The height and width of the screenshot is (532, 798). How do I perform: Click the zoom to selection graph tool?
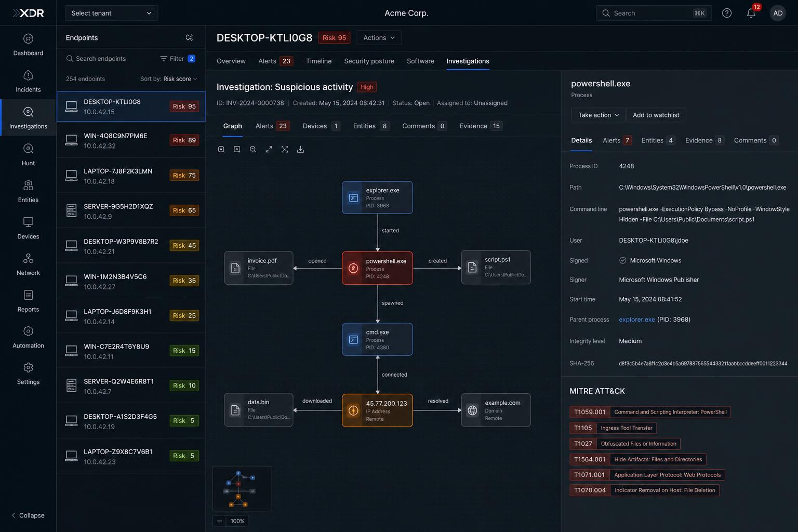click(237, 149)
